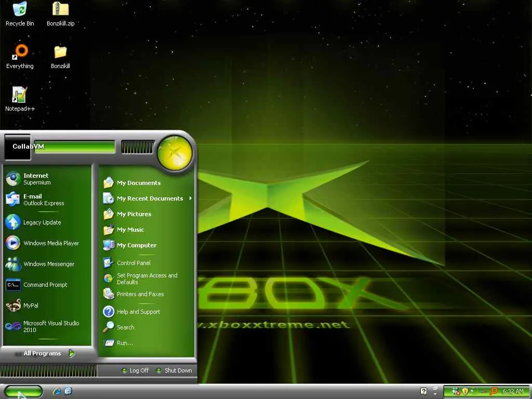
Task: Open Search from Start menu
Action: [x=147, y=327]
